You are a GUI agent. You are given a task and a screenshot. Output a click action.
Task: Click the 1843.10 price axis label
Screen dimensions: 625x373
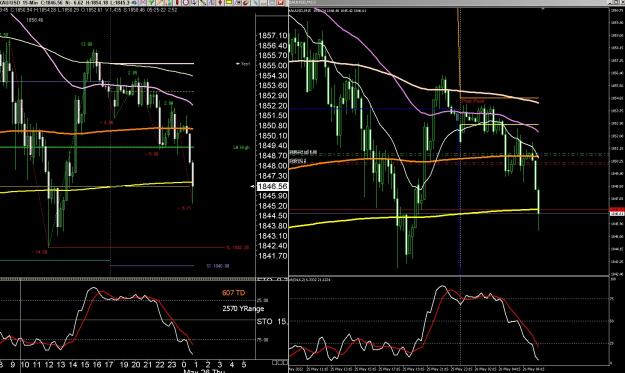click(273, 236)
